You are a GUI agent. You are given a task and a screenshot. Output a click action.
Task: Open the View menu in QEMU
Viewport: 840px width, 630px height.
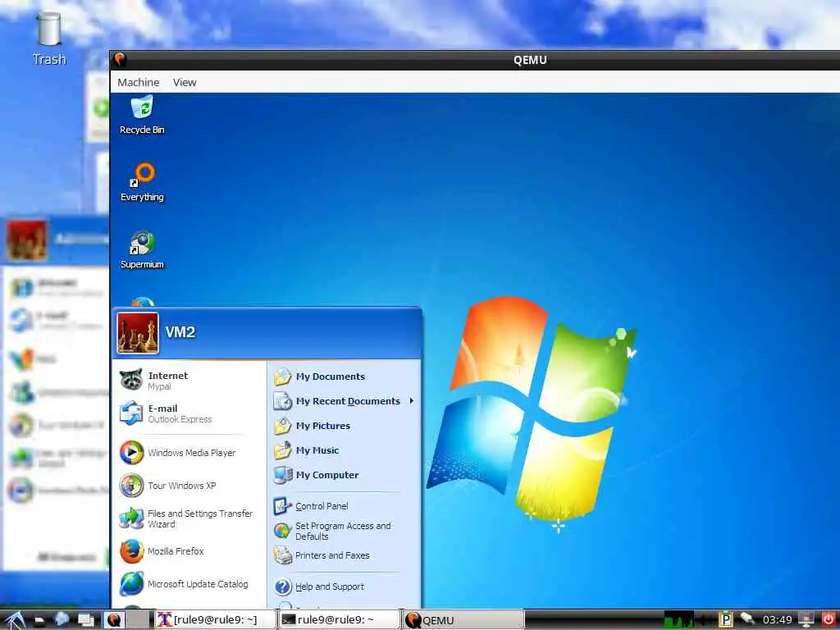click(185, 82)
